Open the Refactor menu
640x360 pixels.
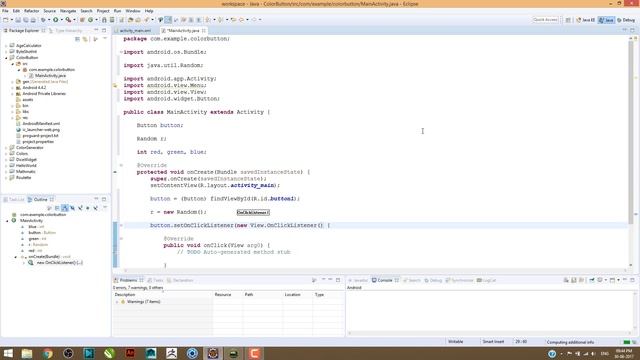[x=31, y=11]
